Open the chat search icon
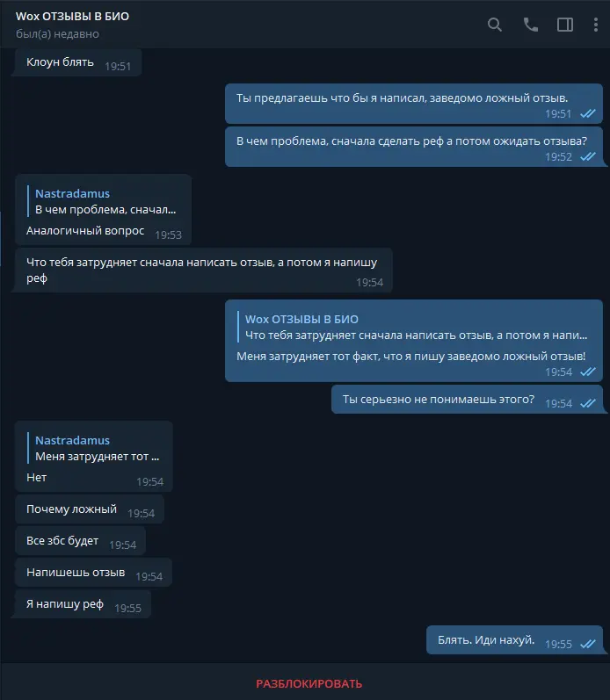This screenshot has height=700, width=610. click(494, 25)
